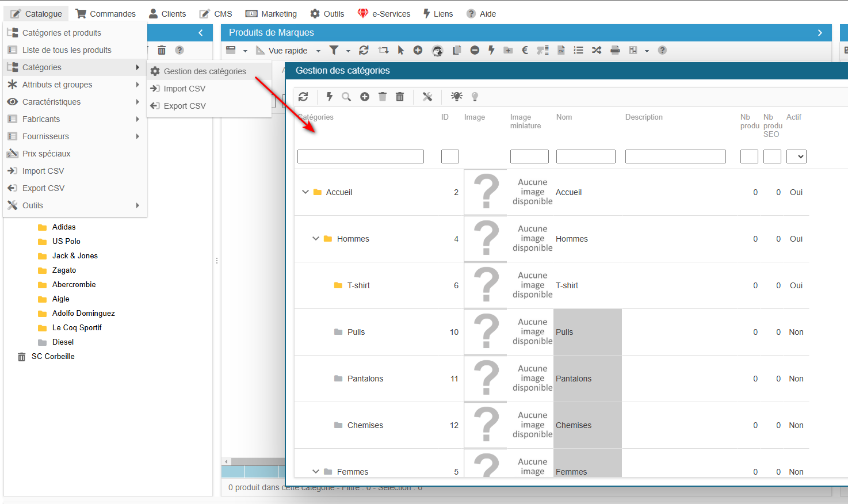Screen dimensions: 848x504
Task: Choose Export CSV in Catégories submenu
Action: [x=184, y=106]
